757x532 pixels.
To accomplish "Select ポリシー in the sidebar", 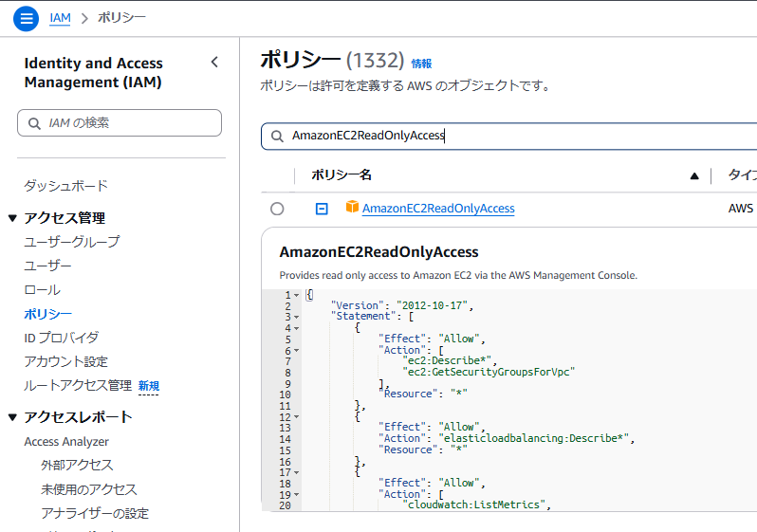I will (x=47, y=314).
